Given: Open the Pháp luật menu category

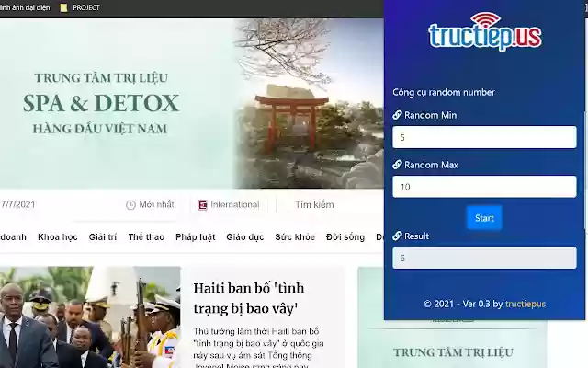Looking at the screenshot, I should pyautogui.click(x=196, y=237).
